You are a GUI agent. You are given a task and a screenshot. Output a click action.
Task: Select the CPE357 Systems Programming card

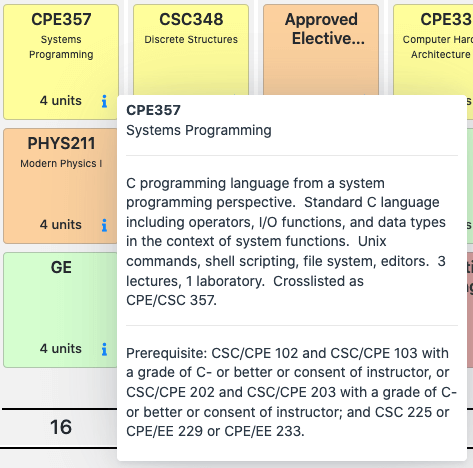[x=61, y=62]
